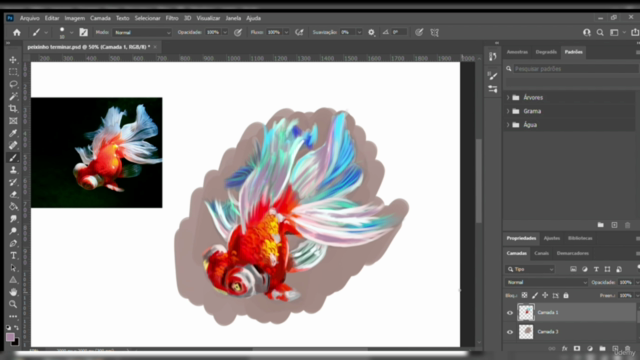640x360 pixels.
Task: Select the Frame tool
Action: 13,121
